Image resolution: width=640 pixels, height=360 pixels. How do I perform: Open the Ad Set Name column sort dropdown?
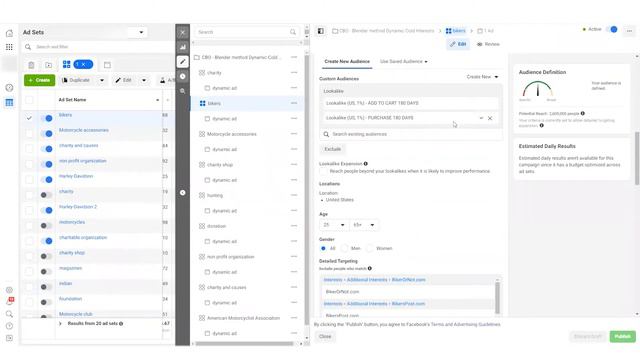click(x=158, y=100)
